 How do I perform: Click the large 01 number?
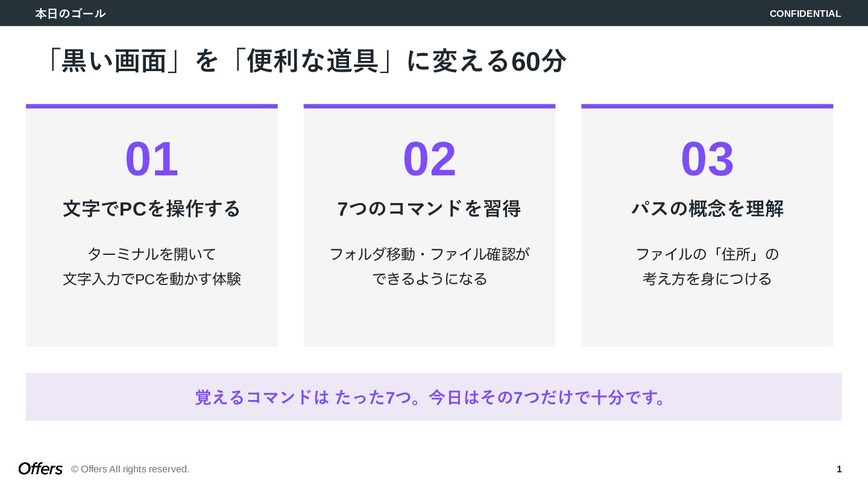[x=152, y=159]
